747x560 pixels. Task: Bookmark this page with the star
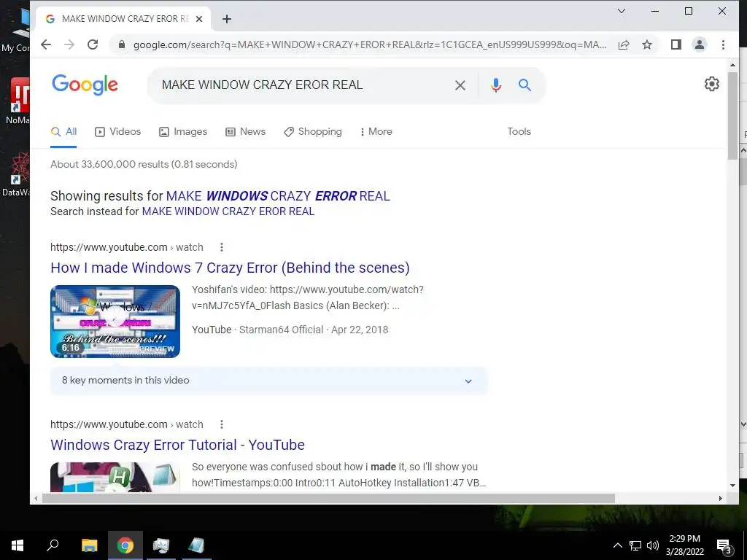coord(646,44)
